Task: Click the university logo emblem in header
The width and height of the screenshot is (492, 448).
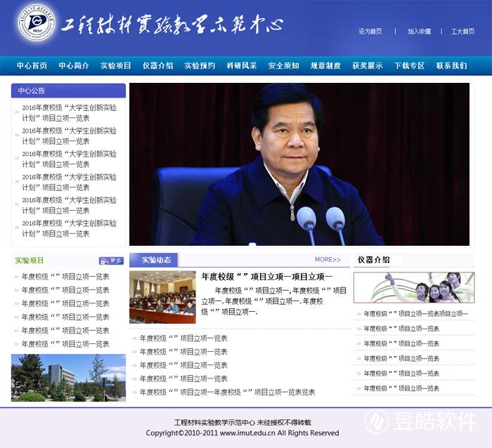Action: (37, 23)
